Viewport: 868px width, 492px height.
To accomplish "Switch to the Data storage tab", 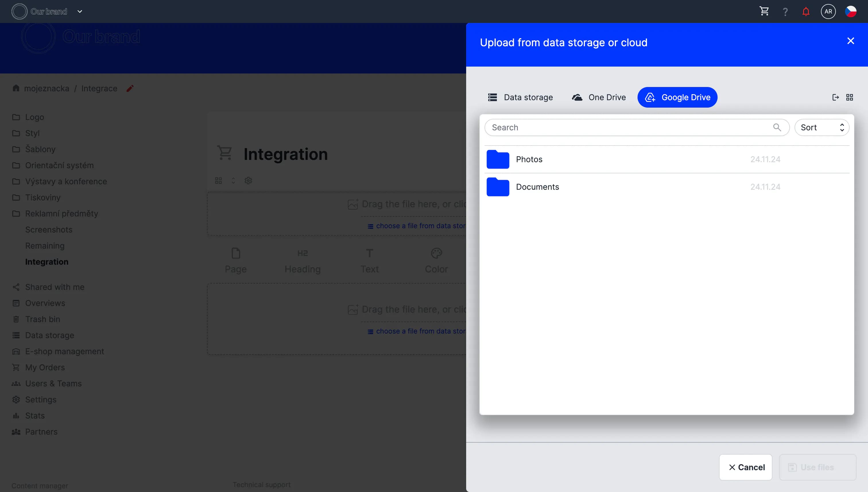I will click(520, 97).
